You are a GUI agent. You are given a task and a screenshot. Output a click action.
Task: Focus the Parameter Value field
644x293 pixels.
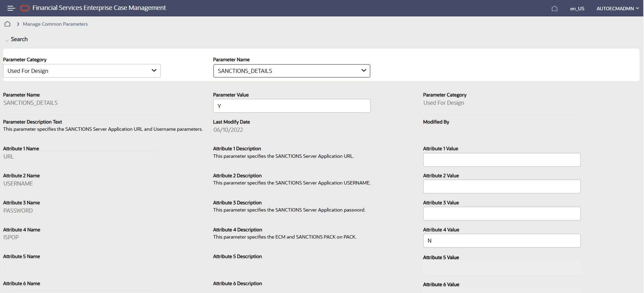coord(292,106)
